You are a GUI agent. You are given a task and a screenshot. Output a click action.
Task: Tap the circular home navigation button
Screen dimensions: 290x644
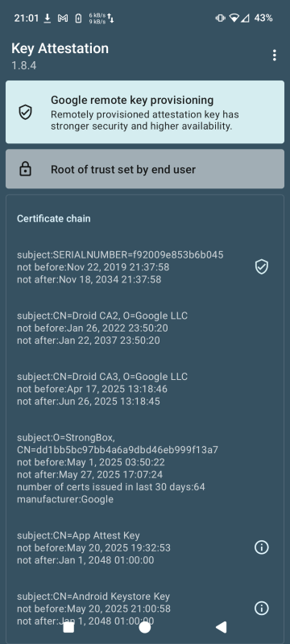pyautogui.click(x=144, y=627)
